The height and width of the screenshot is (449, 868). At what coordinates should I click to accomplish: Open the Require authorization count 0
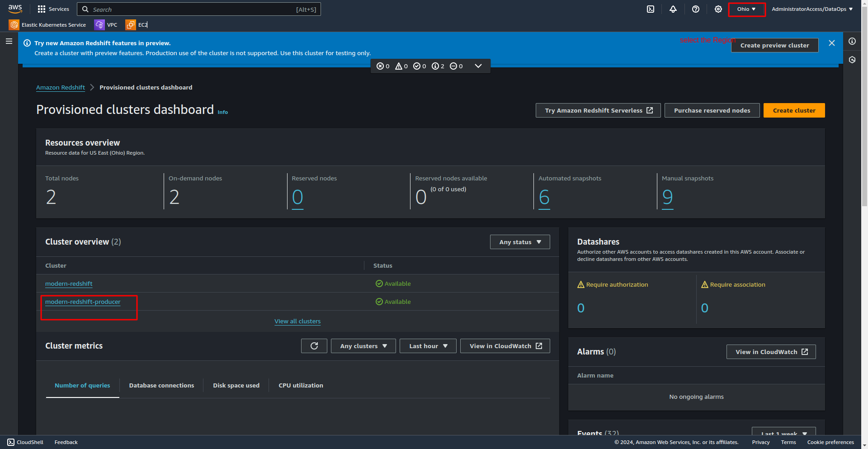pyautogui.click(x=581, y=308)
